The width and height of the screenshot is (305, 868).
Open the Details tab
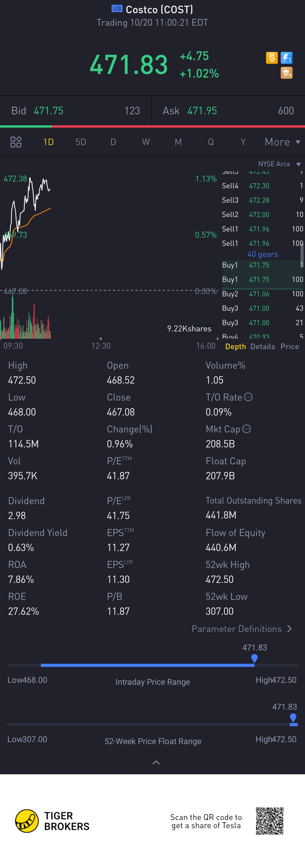click(x=263, y=346)
